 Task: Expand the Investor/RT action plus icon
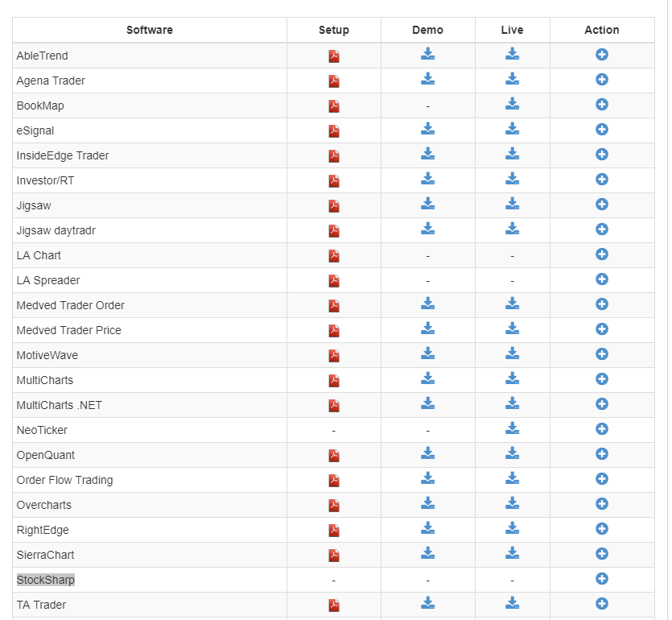click(601, 180)
